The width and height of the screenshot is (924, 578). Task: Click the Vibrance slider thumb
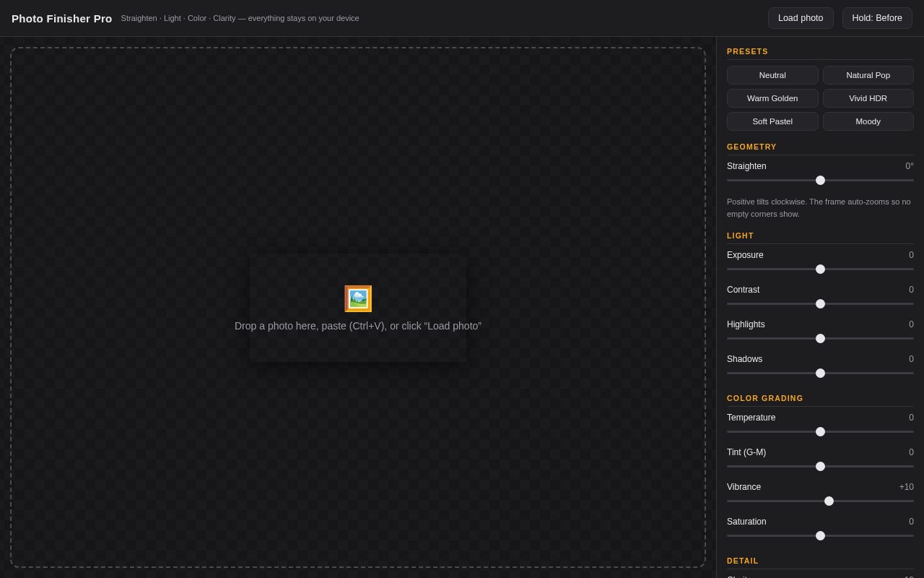[x=829, y=501]
